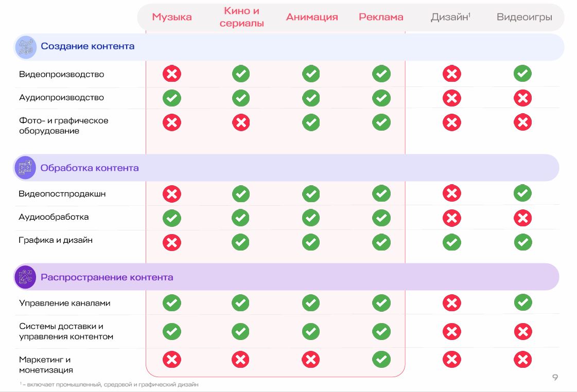Click the Создание контента section heading
This screenshot has width=577, height=392.
(x=88, y=46)
